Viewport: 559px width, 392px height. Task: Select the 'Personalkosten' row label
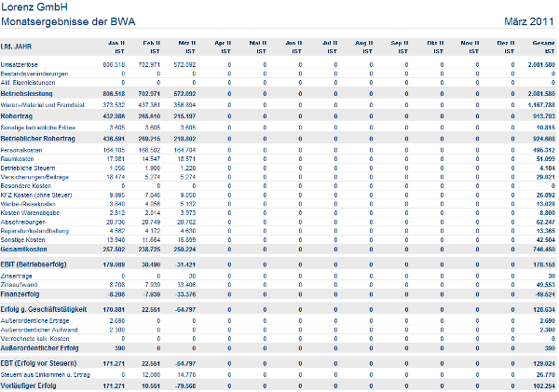click(21, 150)
